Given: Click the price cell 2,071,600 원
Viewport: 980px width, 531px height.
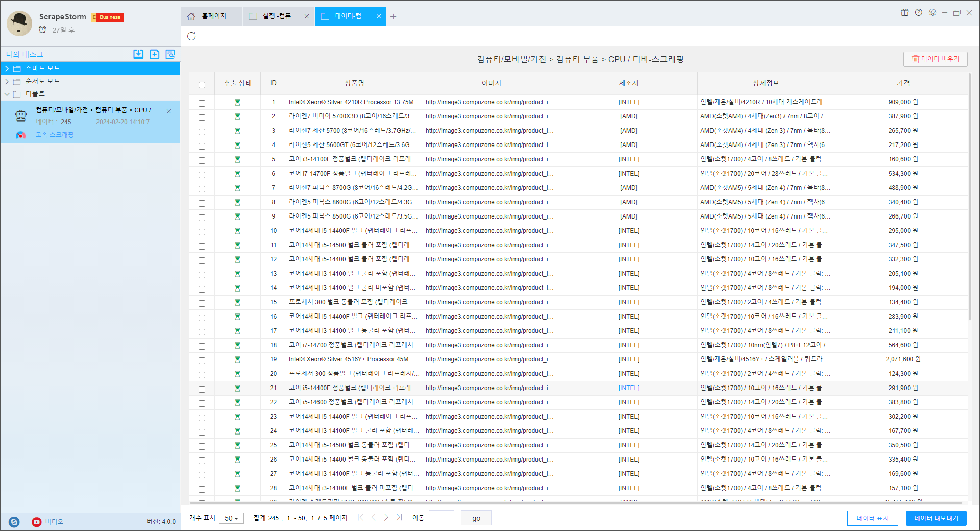Looking at the screenshot, I should pos(903,359).
